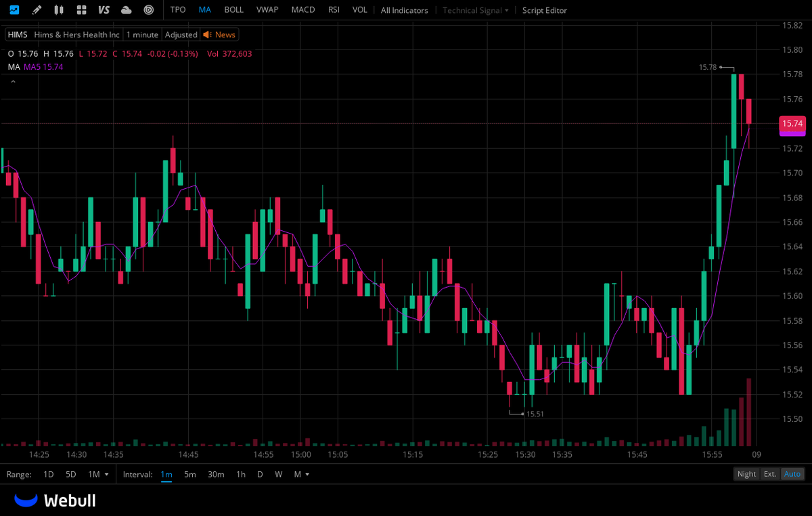
Task: Click the Adjusted price setting label
Action: pos(181,35)
